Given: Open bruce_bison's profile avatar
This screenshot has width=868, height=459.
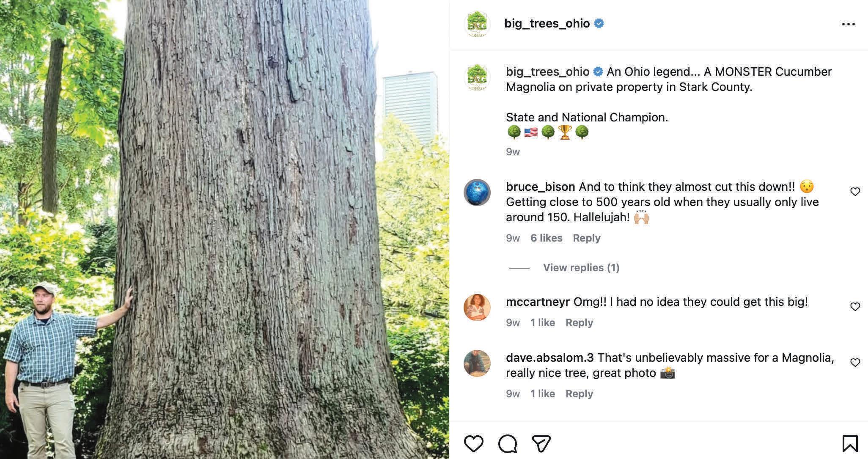Looking at the screenshot, I should 477,192.
